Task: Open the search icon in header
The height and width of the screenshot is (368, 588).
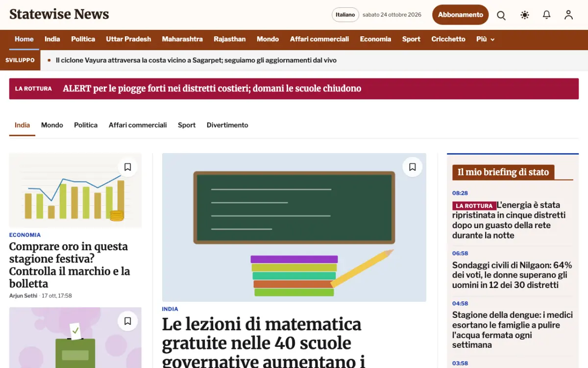Action: click(501, 15)
